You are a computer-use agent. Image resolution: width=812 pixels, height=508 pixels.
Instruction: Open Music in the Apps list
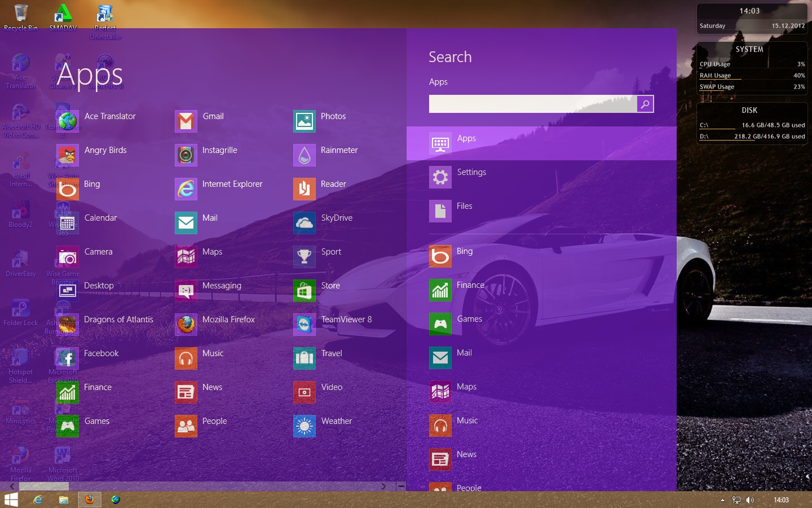pyautogui.click(x=186, y=358)
